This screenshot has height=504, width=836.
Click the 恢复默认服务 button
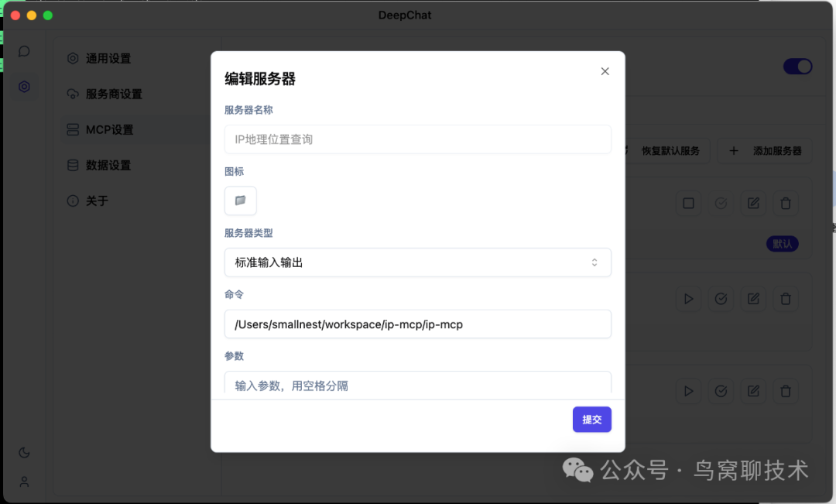point(664,151)
